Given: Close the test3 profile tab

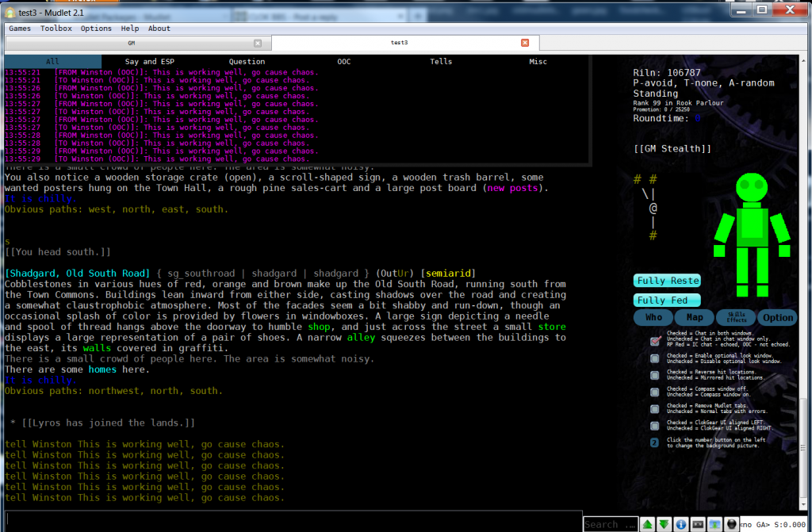Looking at the screenshot, I should [x=525, y=43].
